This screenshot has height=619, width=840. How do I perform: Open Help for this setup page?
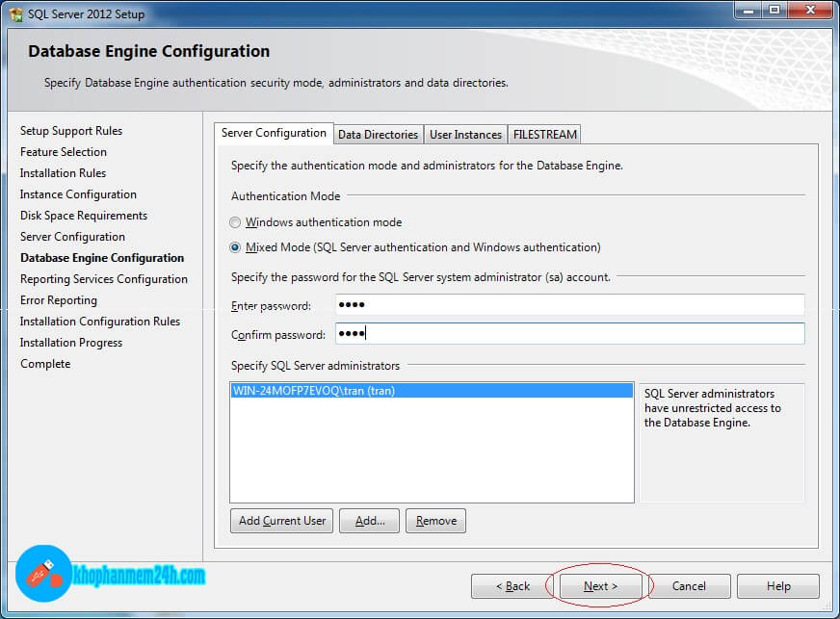tap(778, 586)
